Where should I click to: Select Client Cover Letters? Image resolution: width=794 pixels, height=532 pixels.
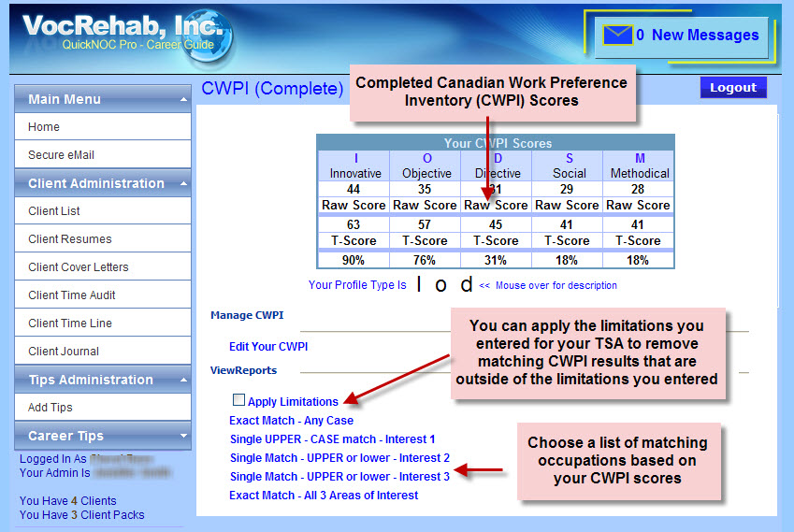[x=79, y=267]
